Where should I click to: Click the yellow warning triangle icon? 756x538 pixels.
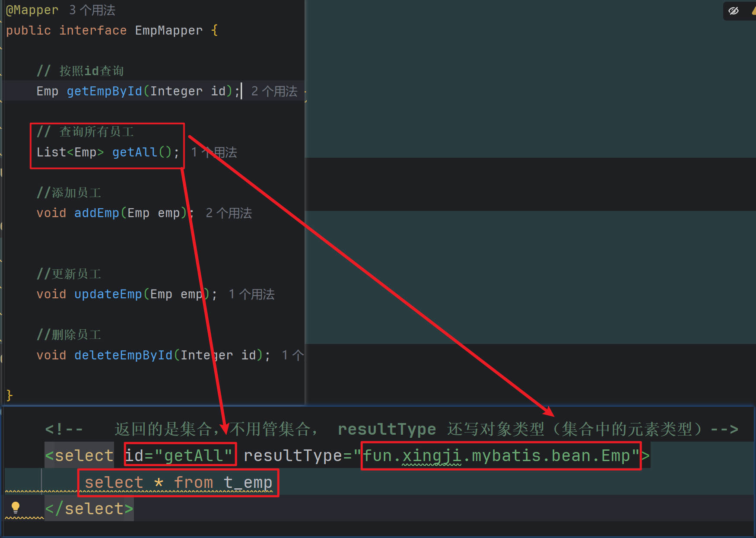pos(753,11)
